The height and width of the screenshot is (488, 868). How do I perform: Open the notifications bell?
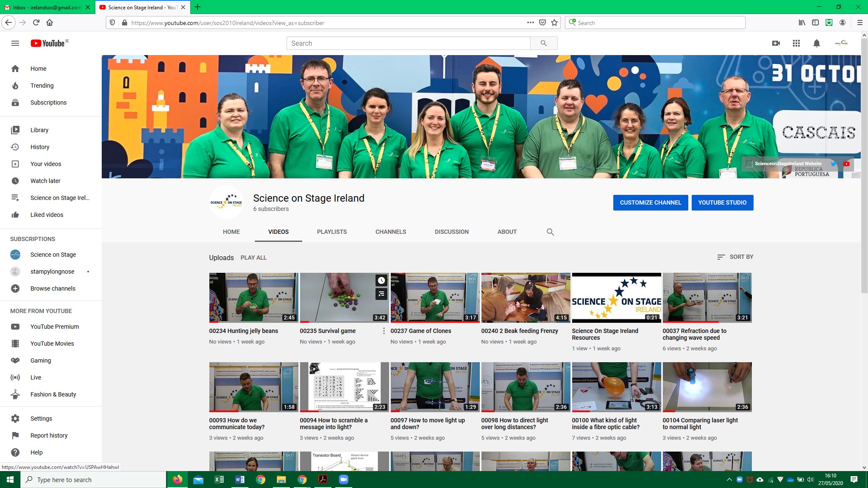[x=817, y=43]
